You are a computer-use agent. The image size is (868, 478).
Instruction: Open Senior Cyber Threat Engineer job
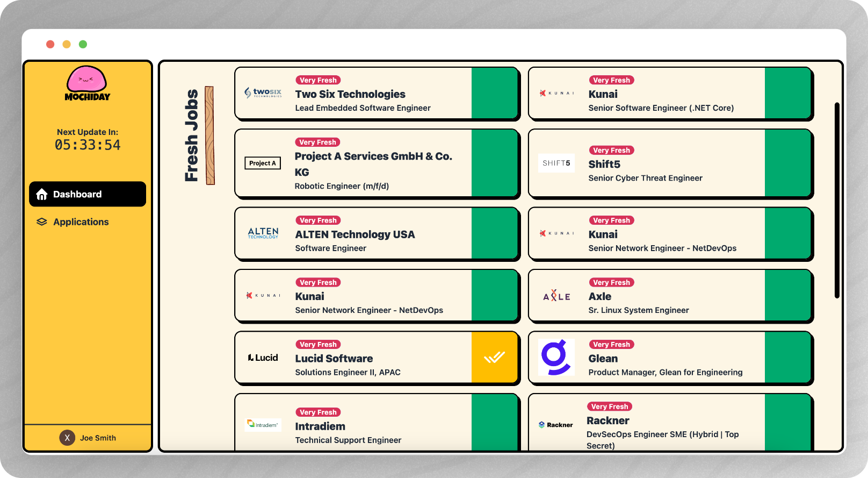(645, 178)
